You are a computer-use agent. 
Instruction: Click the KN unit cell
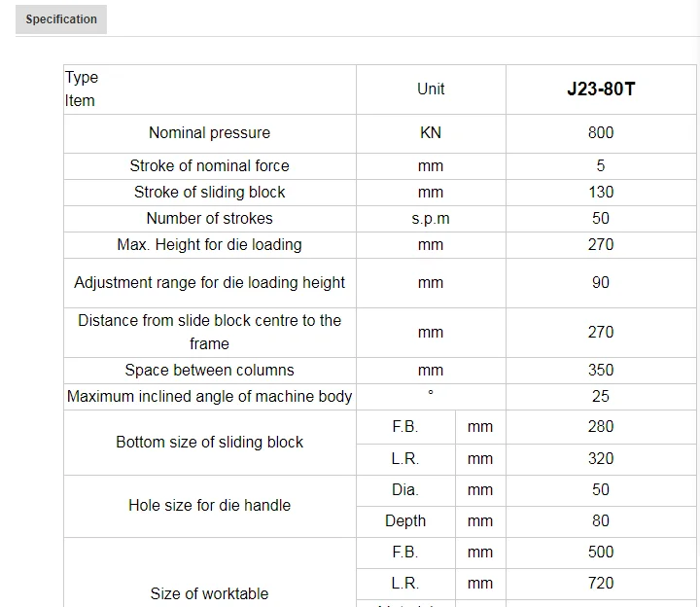(431, 133)
